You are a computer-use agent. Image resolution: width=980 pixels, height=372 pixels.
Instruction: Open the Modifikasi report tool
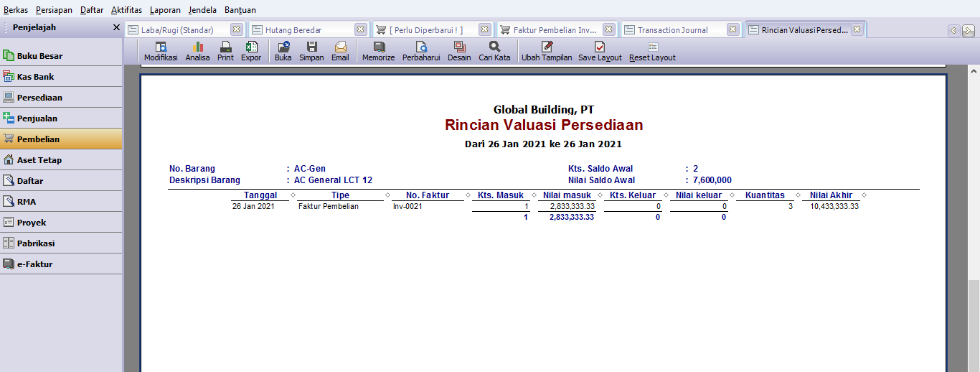[161, 51]
